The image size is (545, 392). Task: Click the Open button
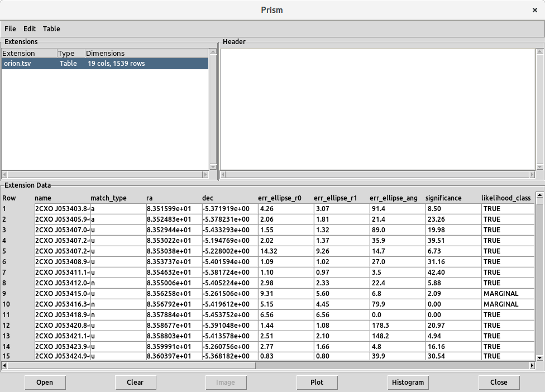tap(45, 383)
